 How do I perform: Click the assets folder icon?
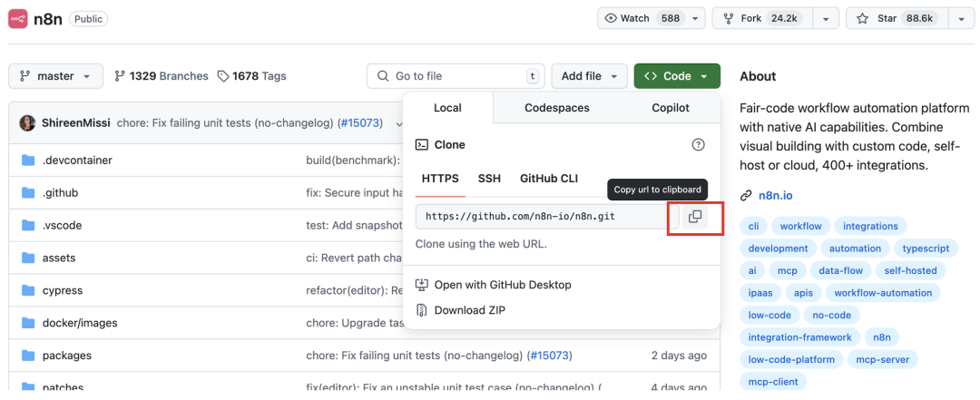27,259
